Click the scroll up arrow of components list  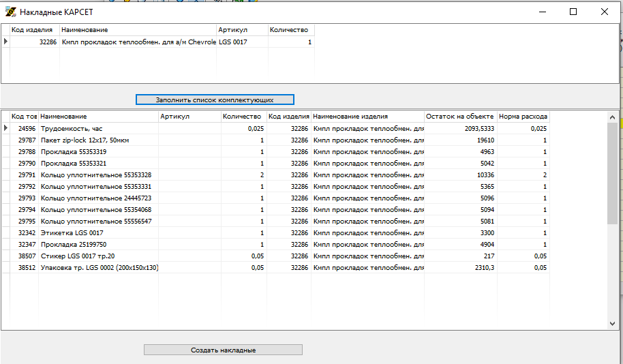coord(611,117)
